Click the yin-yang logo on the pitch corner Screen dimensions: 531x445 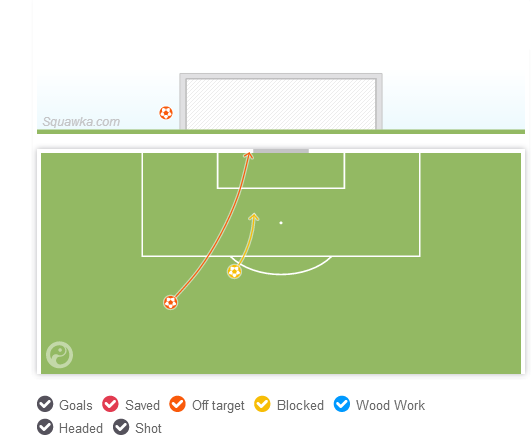click(59, 355)
